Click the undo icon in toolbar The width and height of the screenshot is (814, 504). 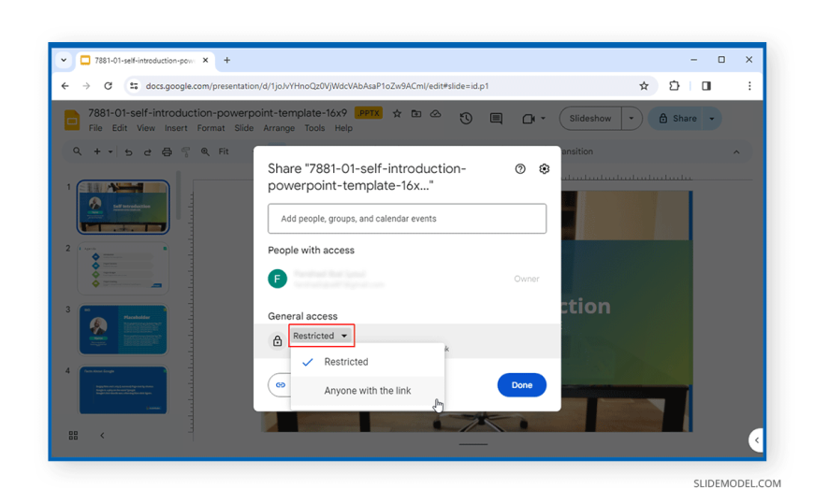click(x=128, y=152)
